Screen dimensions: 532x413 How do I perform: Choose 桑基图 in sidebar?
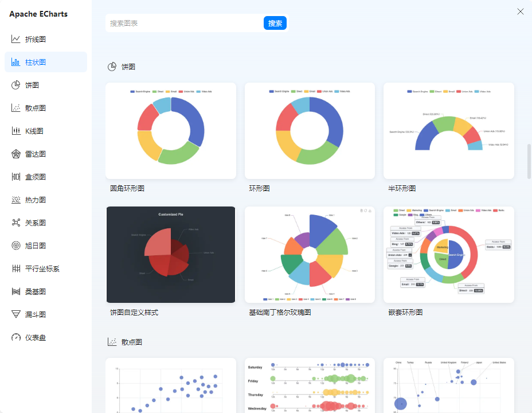[46, 291]
